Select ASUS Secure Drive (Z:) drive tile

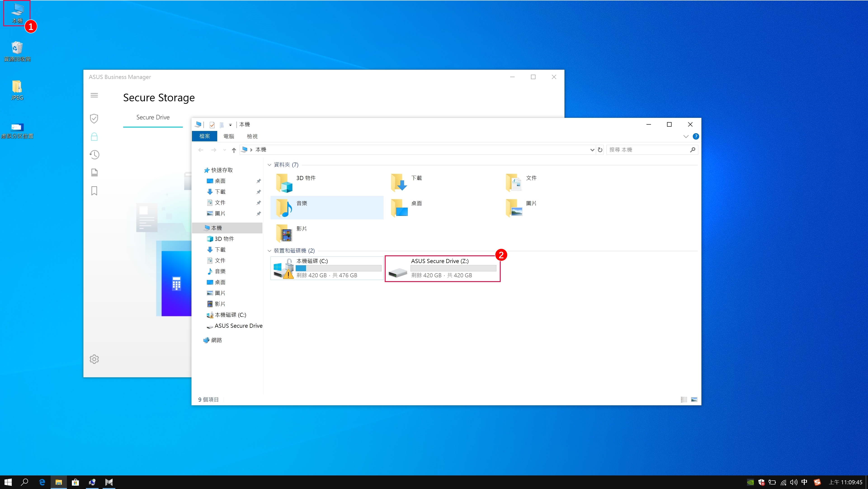[442, 268]
